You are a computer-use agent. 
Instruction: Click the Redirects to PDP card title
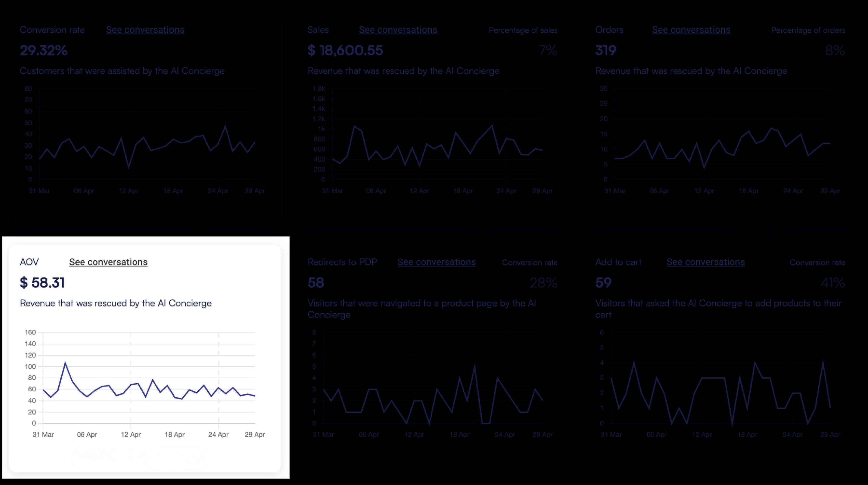[x=342, y=262]
